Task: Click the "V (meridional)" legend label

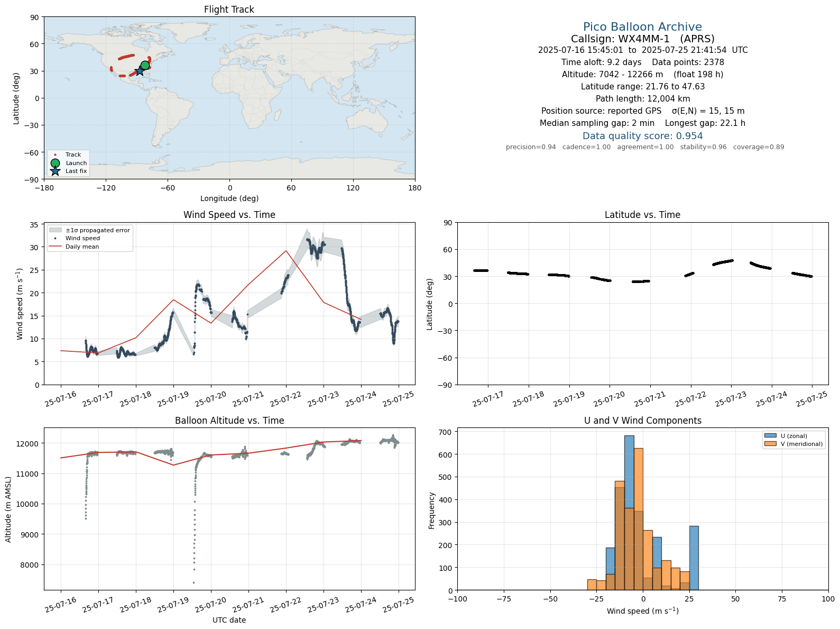Action: pos(801,444)
